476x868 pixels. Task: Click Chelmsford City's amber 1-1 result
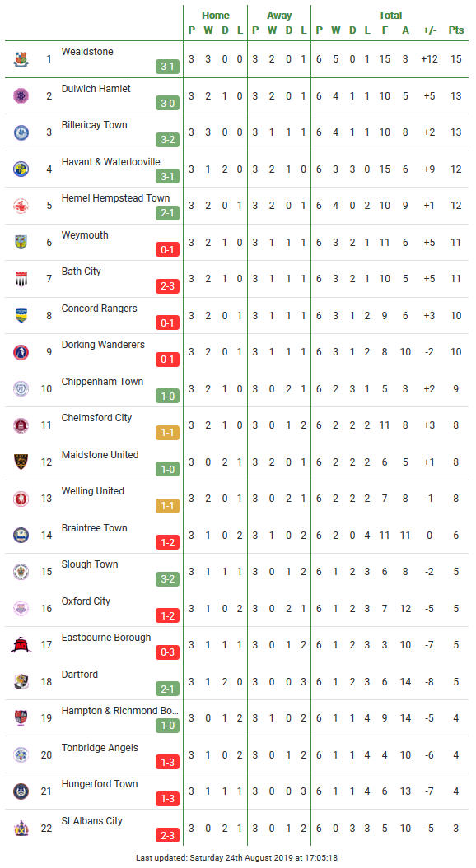click(167, 433)
